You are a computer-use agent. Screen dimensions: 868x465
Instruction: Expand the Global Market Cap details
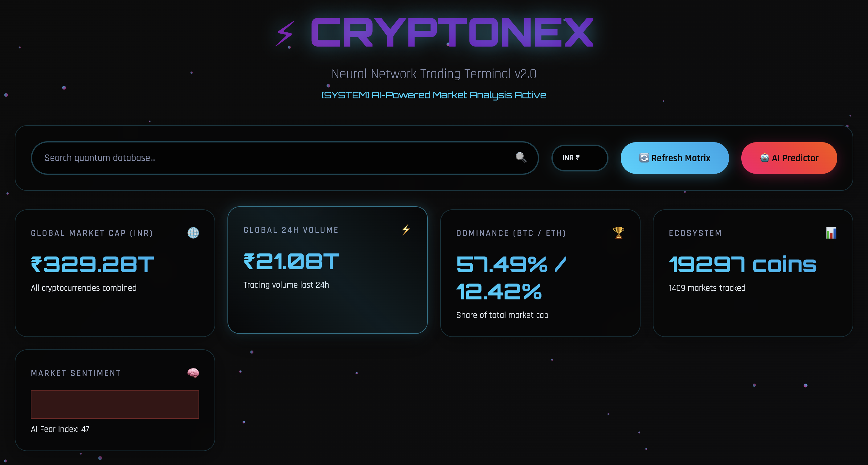(x=115, y=273)
